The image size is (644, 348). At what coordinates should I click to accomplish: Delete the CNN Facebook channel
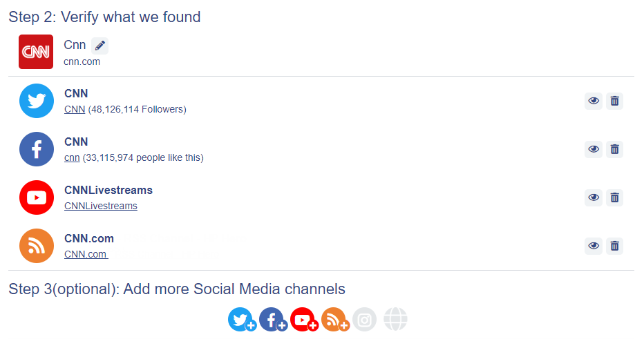(614, 149)
